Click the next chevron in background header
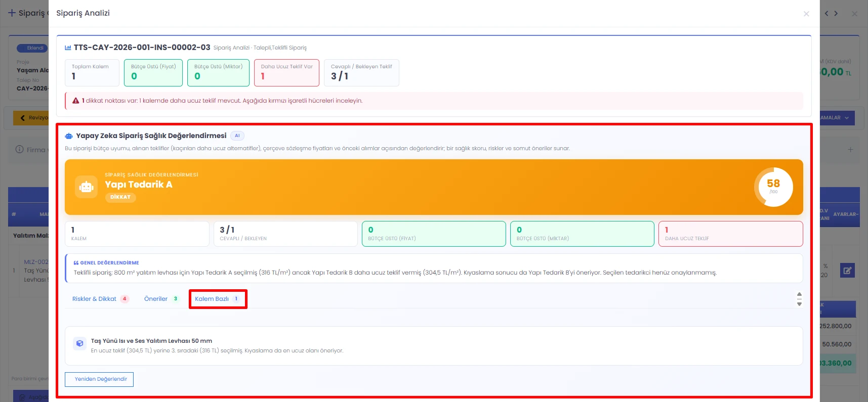The height and width of the screenshot is (402, 868). [836, 14]
